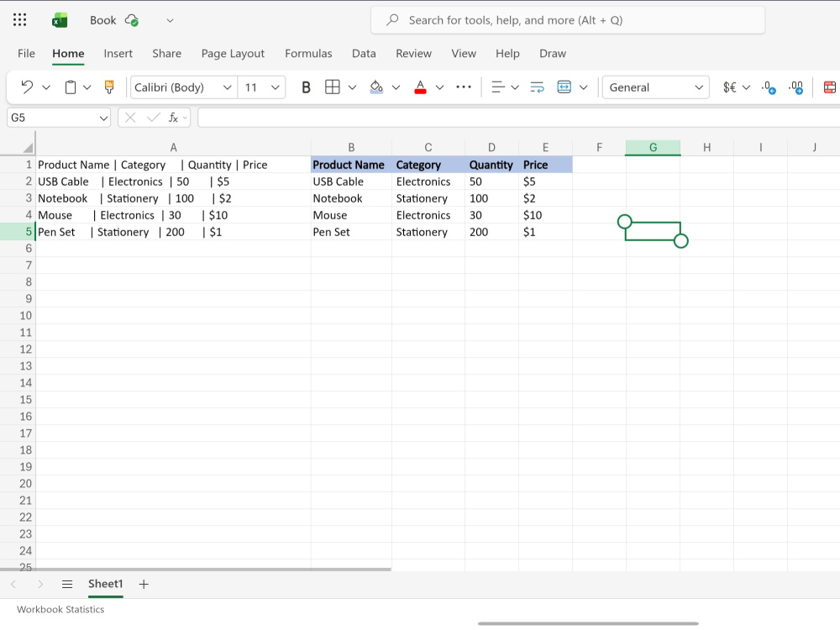Viewport: 840px width, 630px height.
Task: Click the text alignment icon
Action: [x=498, y=87]
